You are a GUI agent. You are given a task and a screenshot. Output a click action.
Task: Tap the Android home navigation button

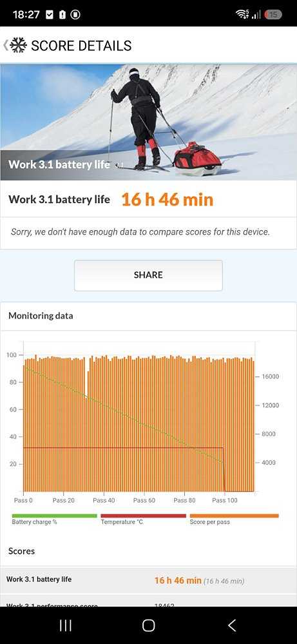click(148, 625)
